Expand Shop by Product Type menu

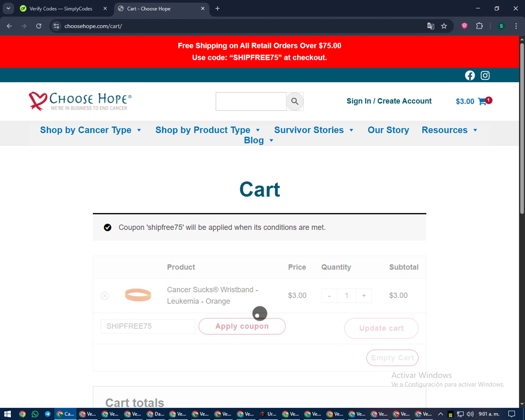(208, 130)
